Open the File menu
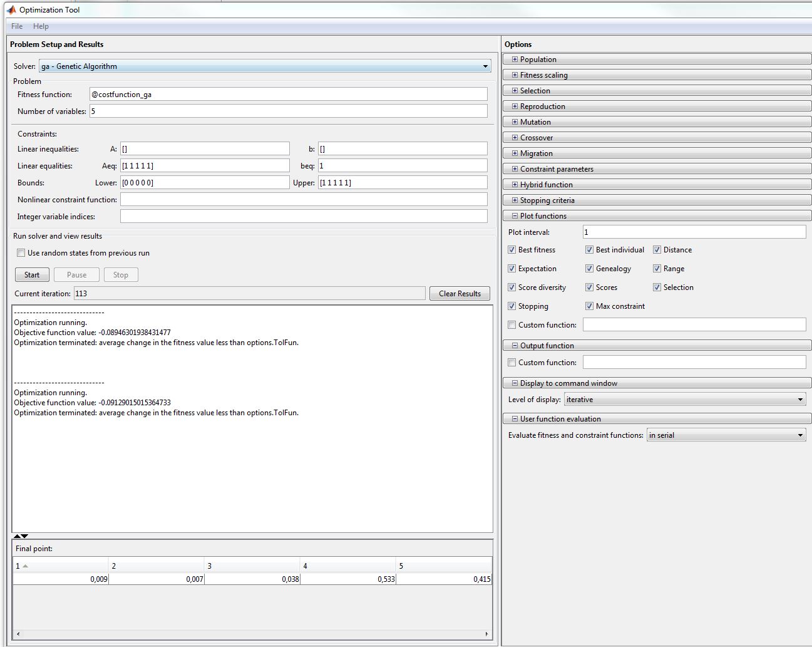Screen dimensions: 812x647 (x=17, y=26)
